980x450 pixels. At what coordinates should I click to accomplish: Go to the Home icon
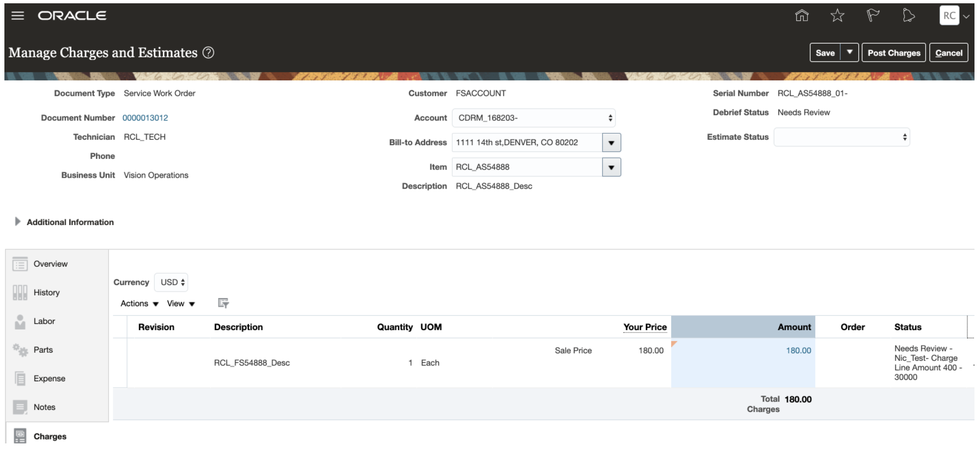(802, 15)
